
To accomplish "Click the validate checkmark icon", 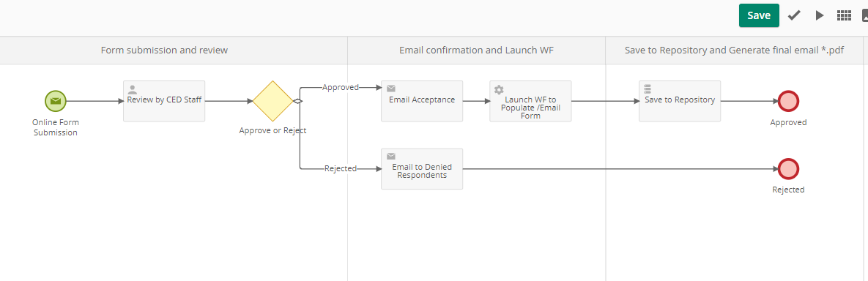I will 794,15.
